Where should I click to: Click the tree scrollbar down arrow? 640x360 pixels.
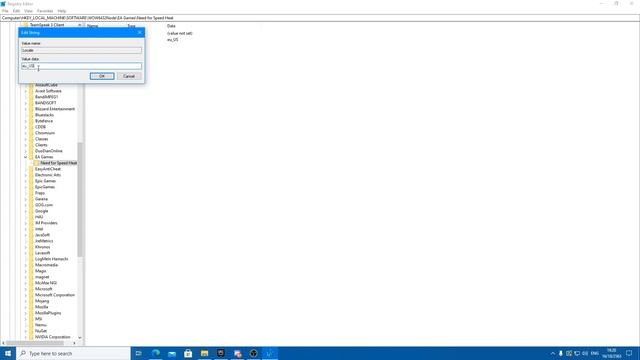coord(80,338)
